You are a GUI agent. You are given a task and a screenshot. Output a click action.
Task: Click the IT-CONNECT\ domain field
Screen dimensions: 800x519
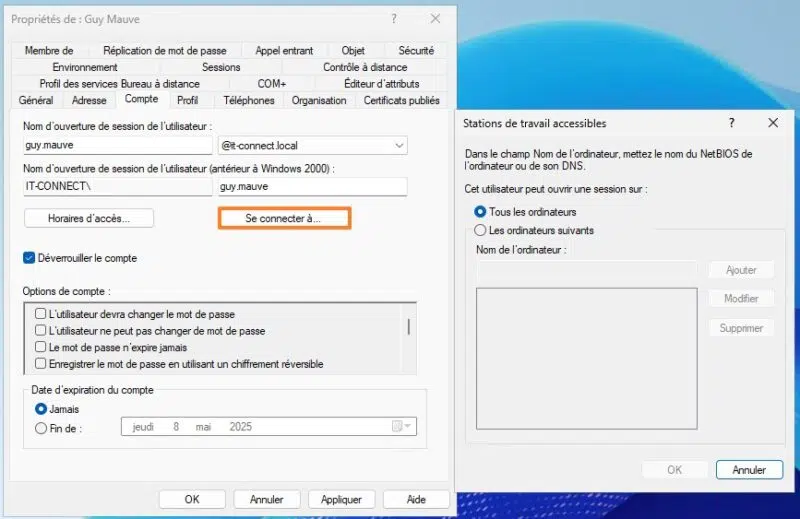tap(118, 186)
